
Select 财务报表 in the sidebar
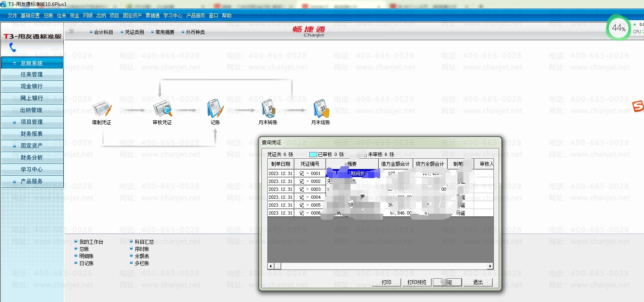(32, 134)
